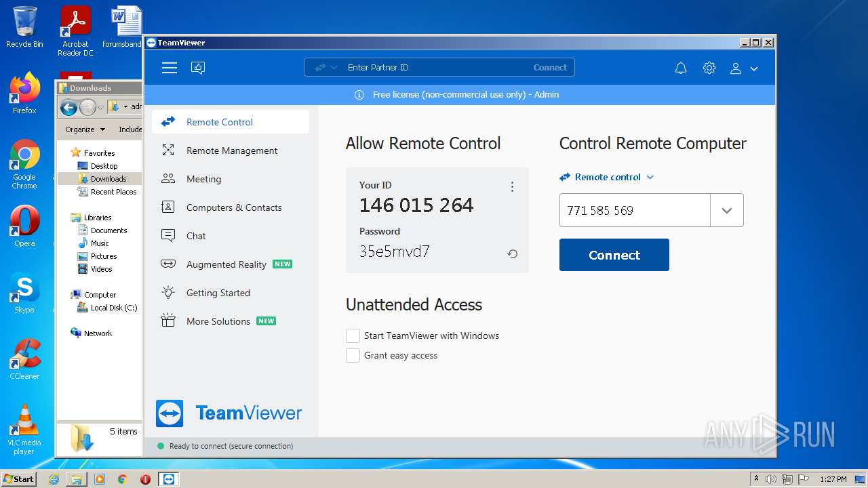Switch to the Meeting section

231,179
